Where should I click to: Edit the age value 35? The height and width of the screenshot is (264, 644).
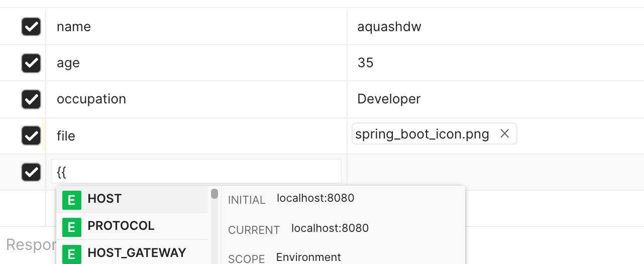click(x=365, y=63)
